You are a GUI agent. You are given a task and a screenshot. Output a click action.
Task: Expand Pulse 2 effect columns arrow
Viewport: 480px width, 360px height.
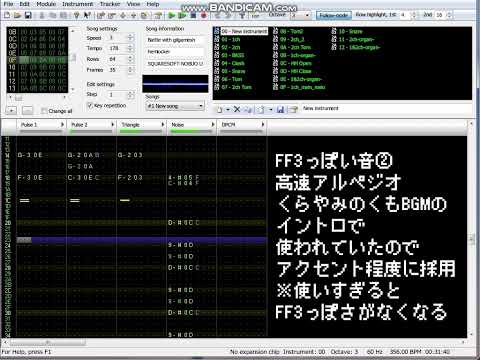click(112, 124)
